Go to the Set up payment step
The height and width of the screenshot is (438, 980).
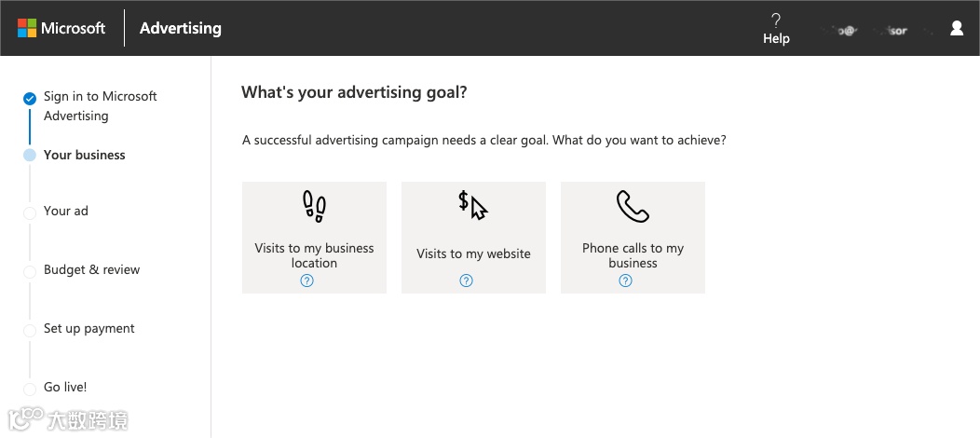(88, 329)
